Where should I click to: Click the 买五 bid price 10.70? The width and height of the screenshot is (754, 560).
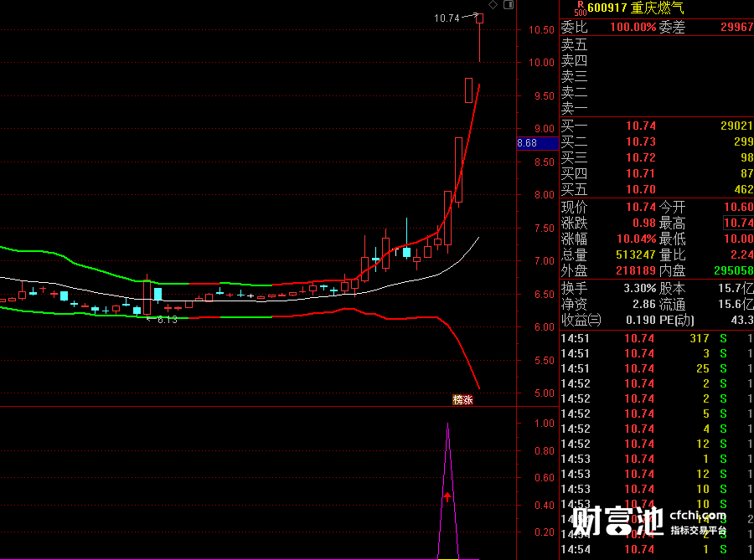(x=641, y=189)
